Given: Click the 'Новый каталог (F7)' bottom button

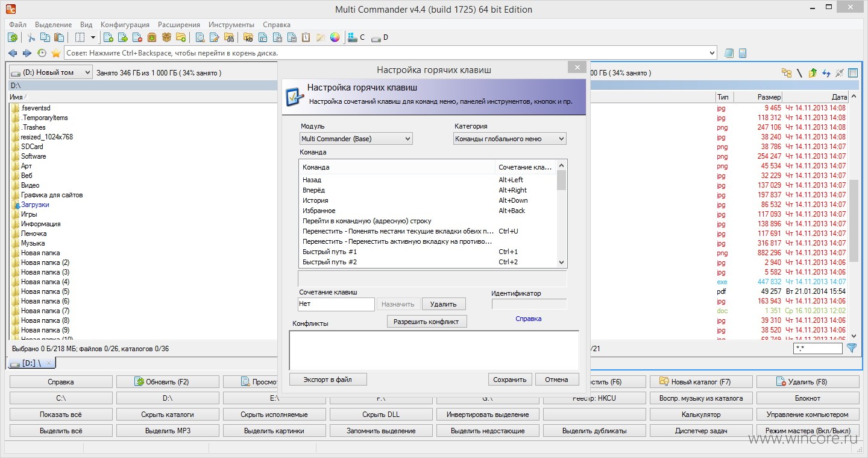Looking at the screenshot, I should click(x=701, y=382).
